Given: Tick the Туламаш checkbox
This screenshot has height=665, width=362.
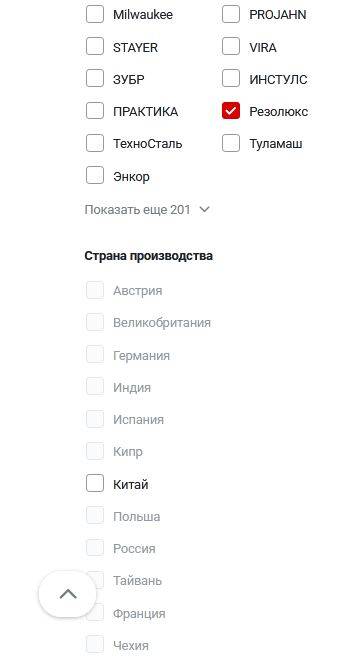Looking at the screenshot, I should 231,143.
